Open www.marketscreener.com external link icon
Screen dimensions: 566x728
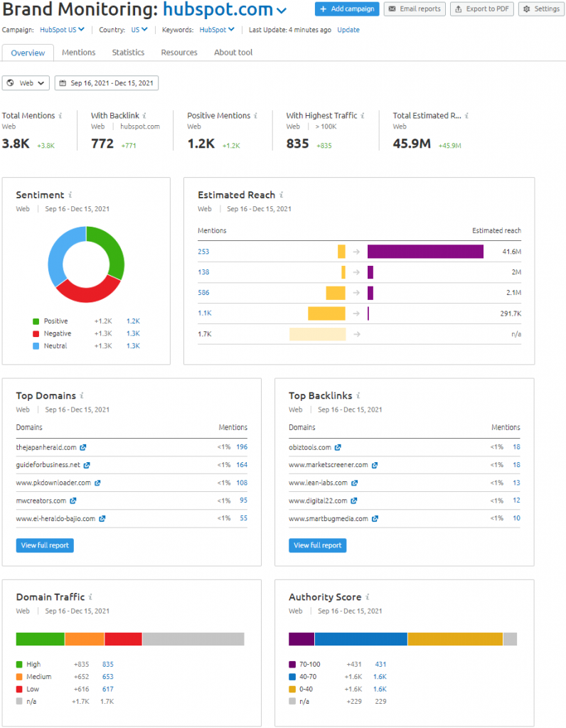pyautogui.click(x=375, y=465)
